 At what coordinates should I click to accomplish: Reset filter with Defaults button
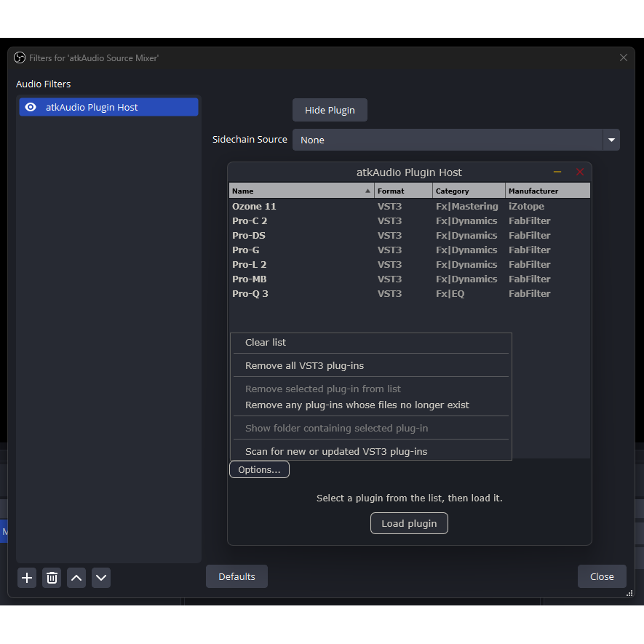(x=236, y=576)
